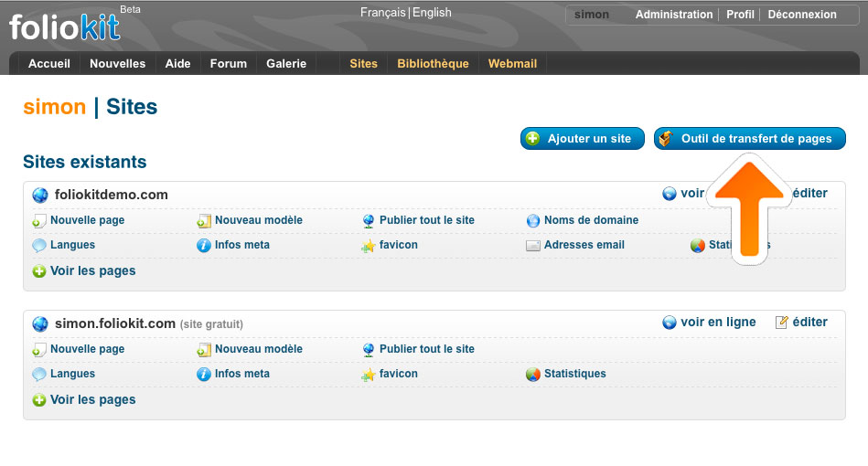Open the Accueil menu item

point(49,64)
